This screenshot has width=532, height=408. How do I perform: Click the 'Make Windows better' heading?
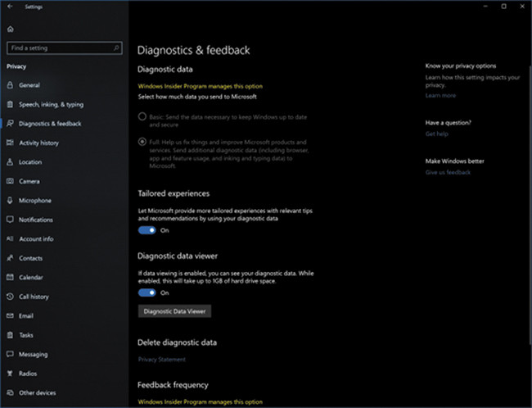point(454,161)
